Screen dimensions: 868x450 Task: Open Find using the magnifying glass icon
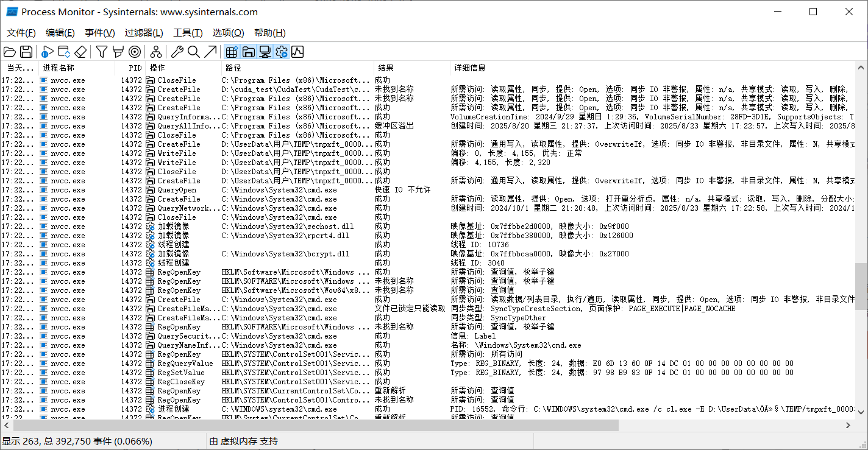[x=194, y=52]
